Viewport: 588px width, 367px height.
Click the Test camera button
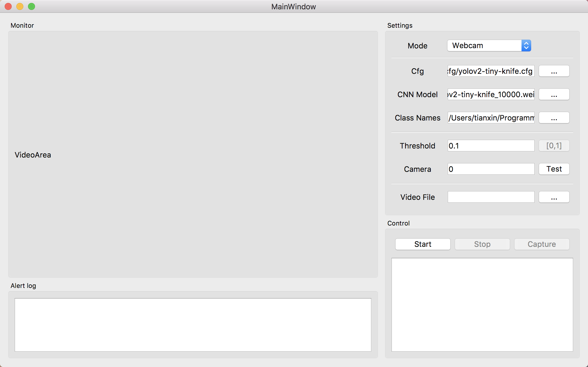(x=554, y=169)
